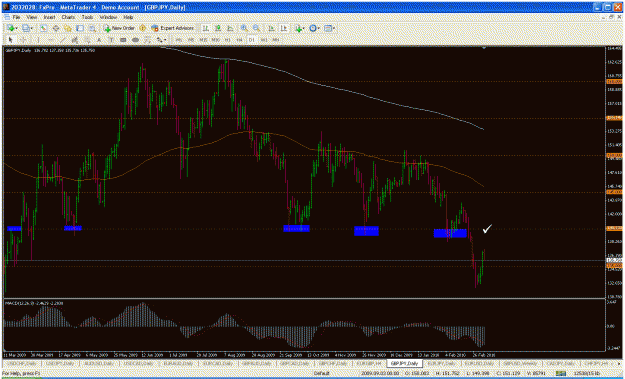Select the Text Label (T) tool
The height and width of the screenshot is (379, 625).
pos(111,39)
